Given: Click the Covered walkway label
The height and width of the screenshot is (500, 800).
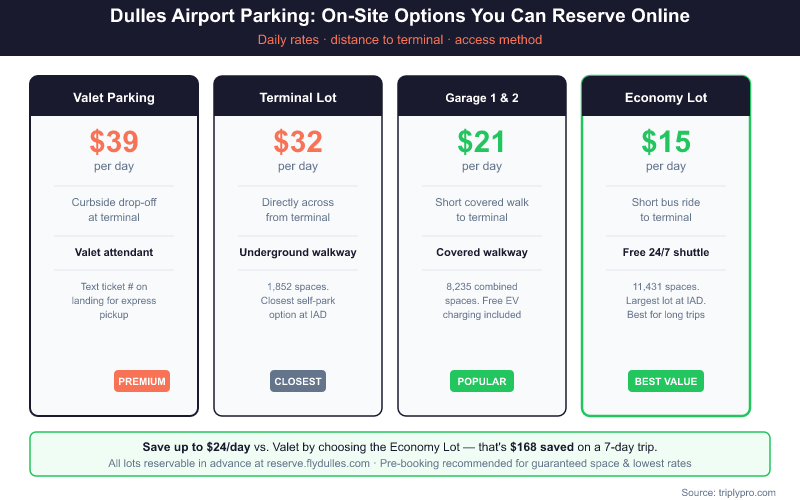Looking at the screenshot, I should [x=482, y=252].
